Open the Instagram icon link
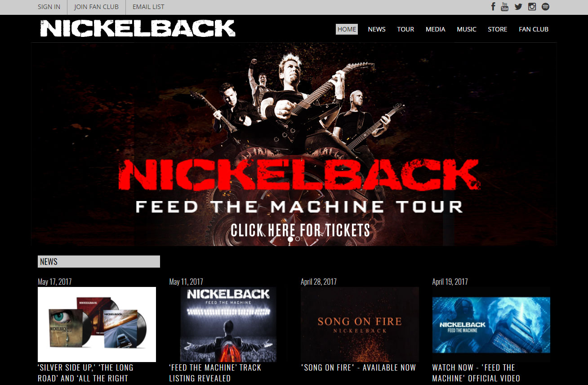 coord(532,7)
